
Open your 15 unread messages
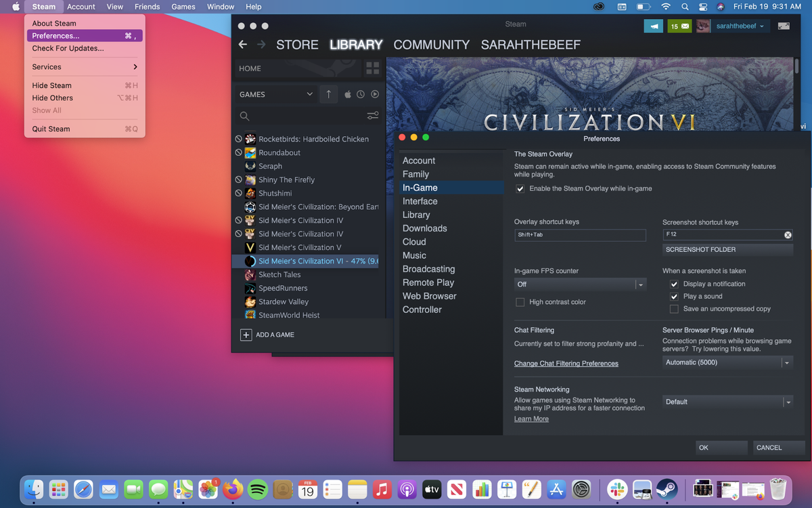coord(679,26)
